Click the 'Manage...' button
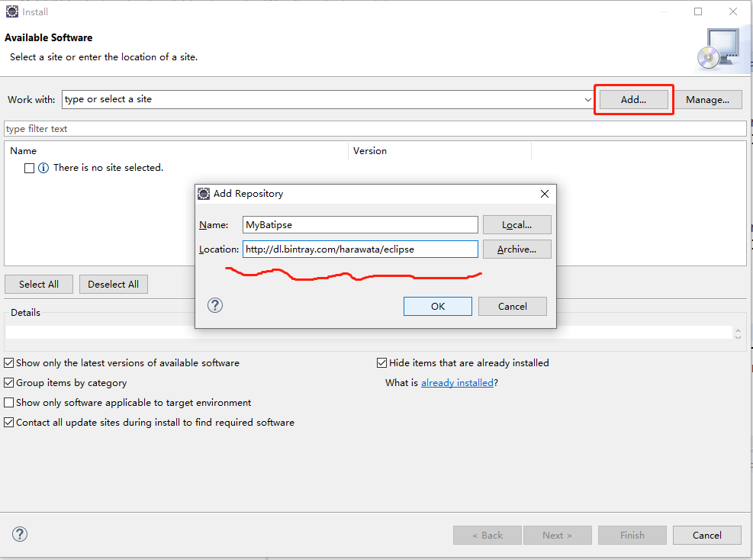 [x=708, y=99]
